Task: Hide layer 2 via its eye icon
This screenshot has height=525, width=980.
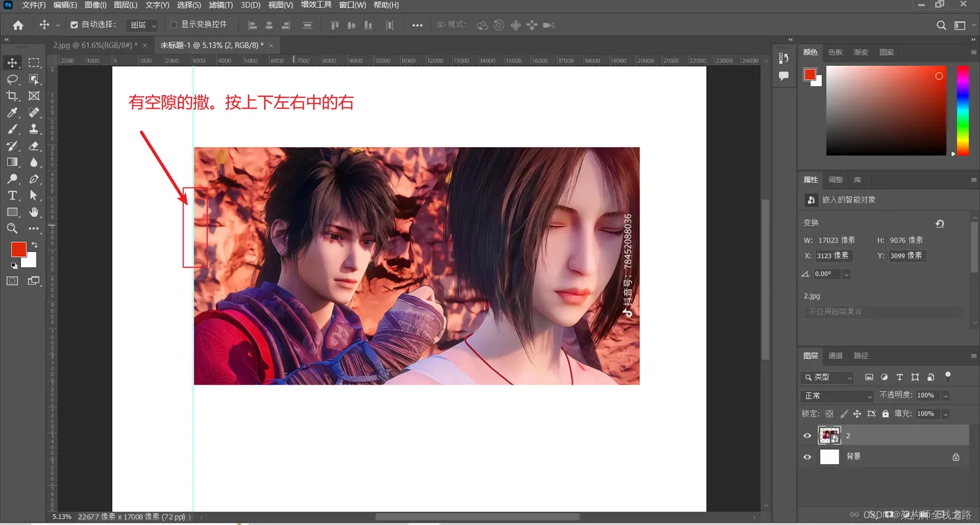Action: click(807, 435)
